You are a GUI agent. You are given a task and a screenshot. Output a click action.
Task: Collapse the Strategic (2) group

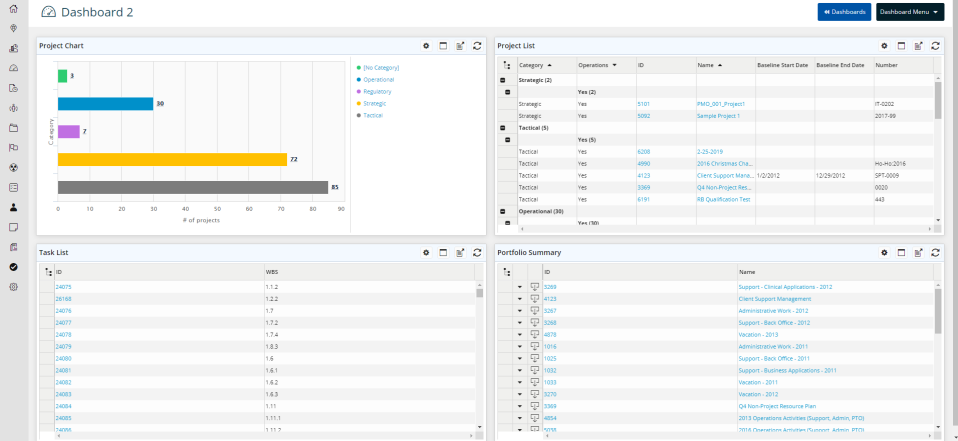pos(502,79)
